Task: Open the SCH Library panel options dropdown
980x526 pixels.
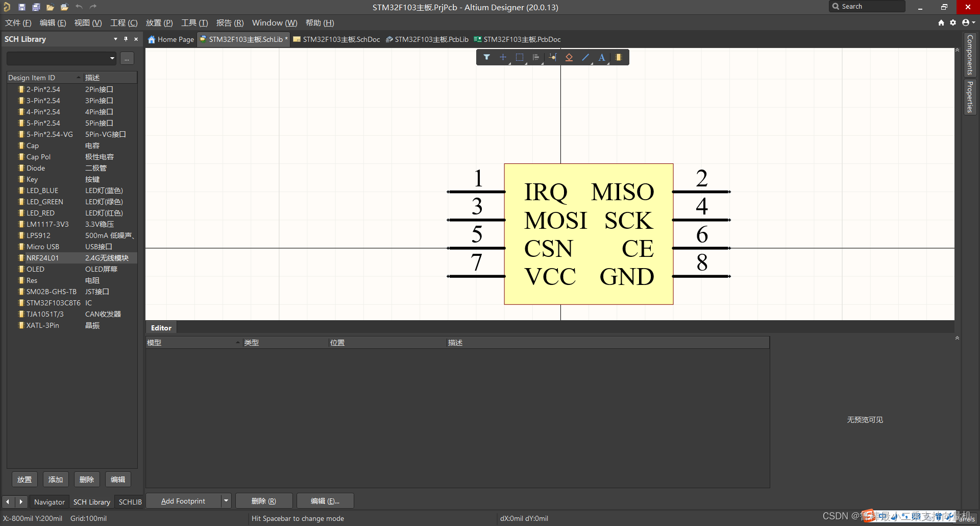Action: [x=115, y=39]
